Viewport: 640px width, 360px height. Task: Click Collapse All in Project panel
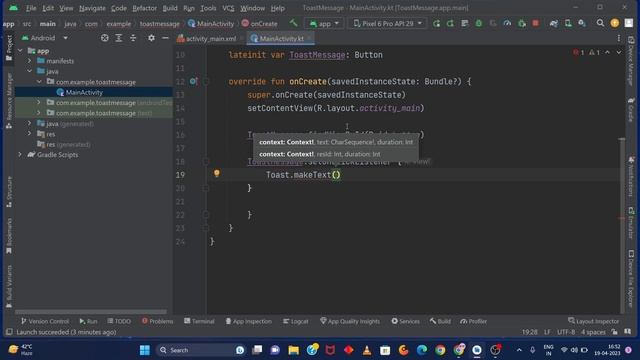tap(133, 38)
